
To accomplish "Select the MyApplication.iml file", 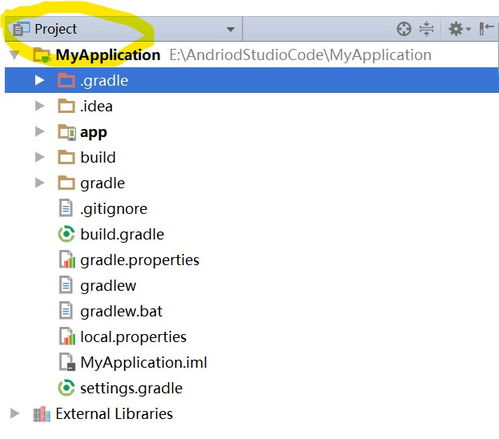I will (143, 363).
